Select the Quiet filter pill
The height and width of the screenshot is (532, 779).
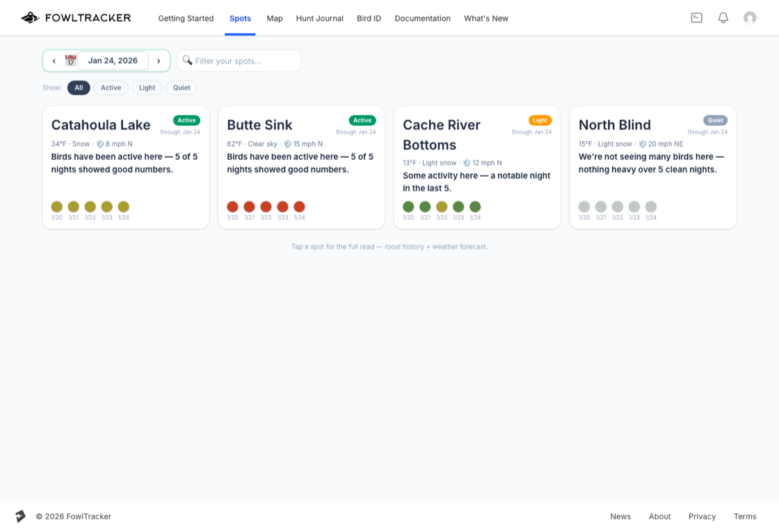coord(182,88)
